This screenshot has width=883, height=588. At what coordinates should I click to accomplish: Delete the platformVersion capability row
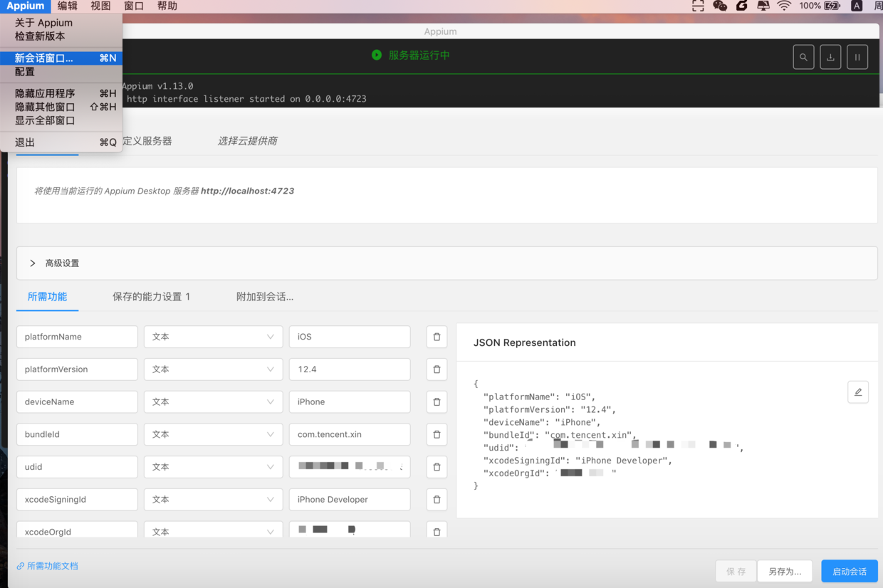pos(437,369)
